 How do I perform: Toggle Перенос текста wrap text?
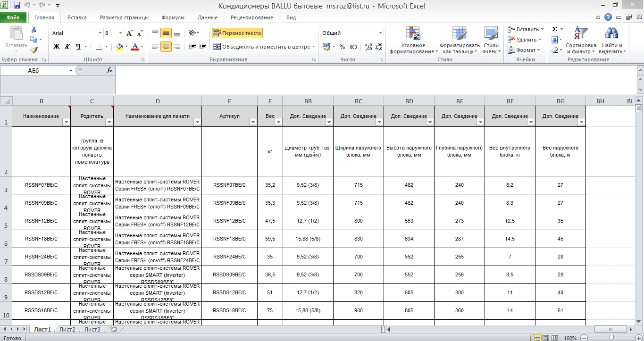tap(237, 33)
